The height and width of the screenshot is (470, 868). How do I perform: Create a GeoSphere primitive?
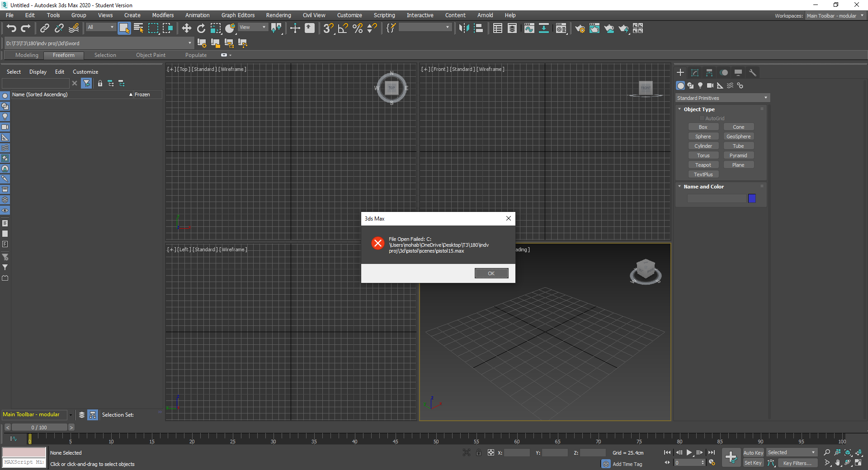point(738,136)
